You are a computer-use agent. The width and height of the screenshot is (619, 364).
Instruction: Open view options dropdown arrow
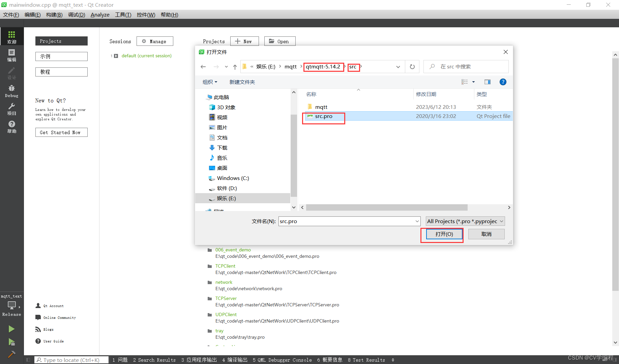tap(473, 82)
